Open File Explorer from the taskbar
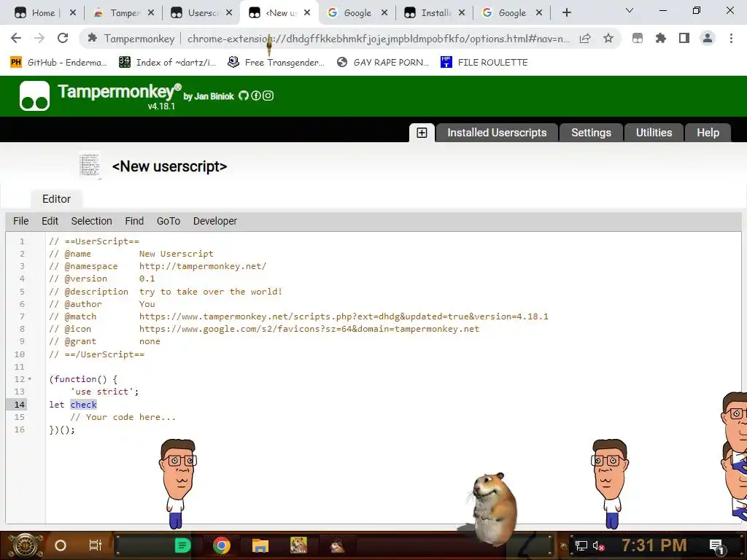This screenshot has width=747, height=560. 260,545
